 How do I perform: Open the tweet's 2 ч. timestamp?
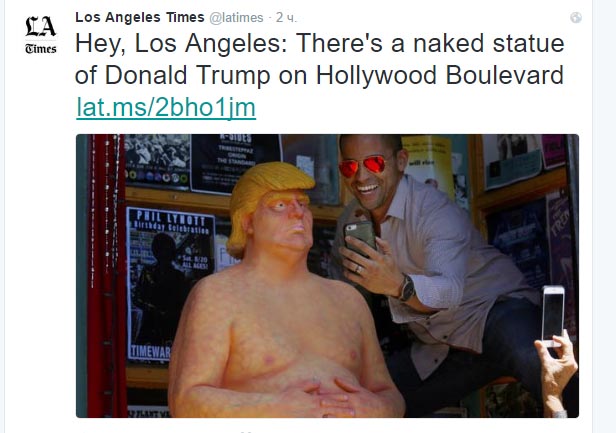click(x=286, y=18)
